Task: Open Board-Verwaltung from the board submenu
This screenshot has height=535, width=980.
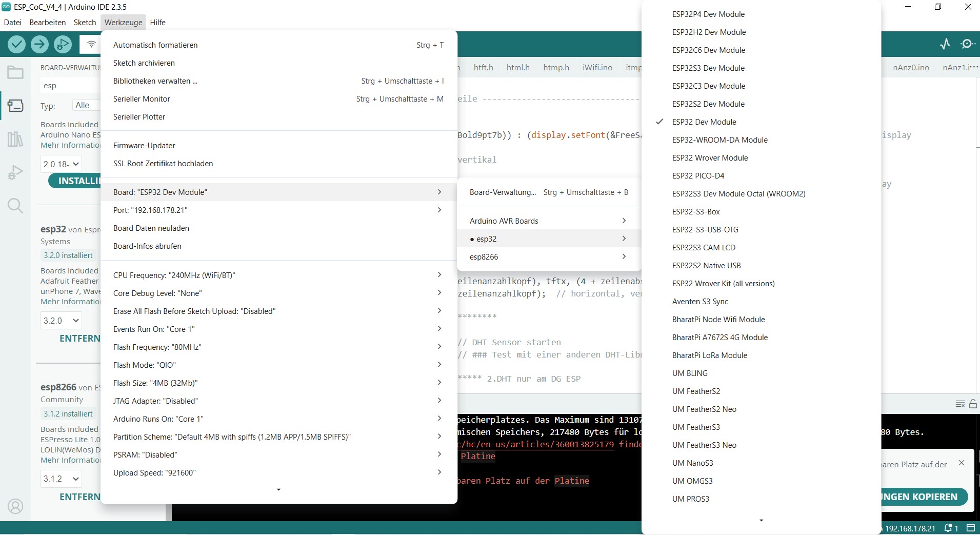Action: [x=549, y=192]
